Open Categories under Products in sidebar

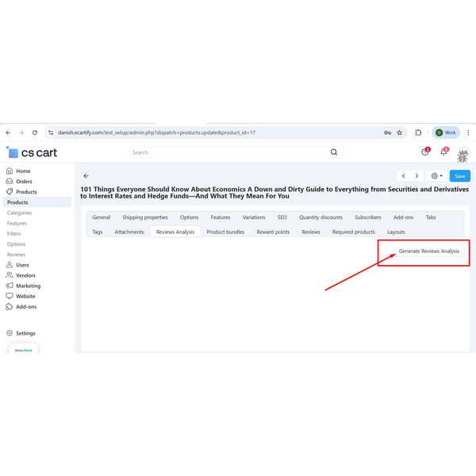20,213
